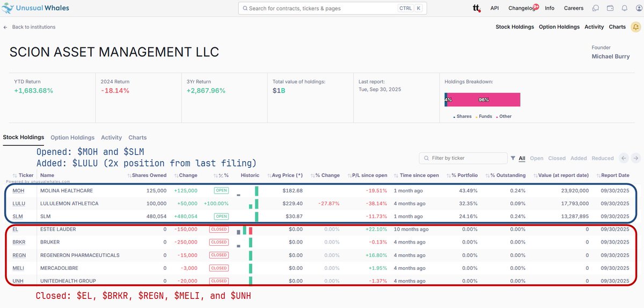Go to next page of holdings
644x308 pixels.
pyautogui.click(x=635, y=158)
